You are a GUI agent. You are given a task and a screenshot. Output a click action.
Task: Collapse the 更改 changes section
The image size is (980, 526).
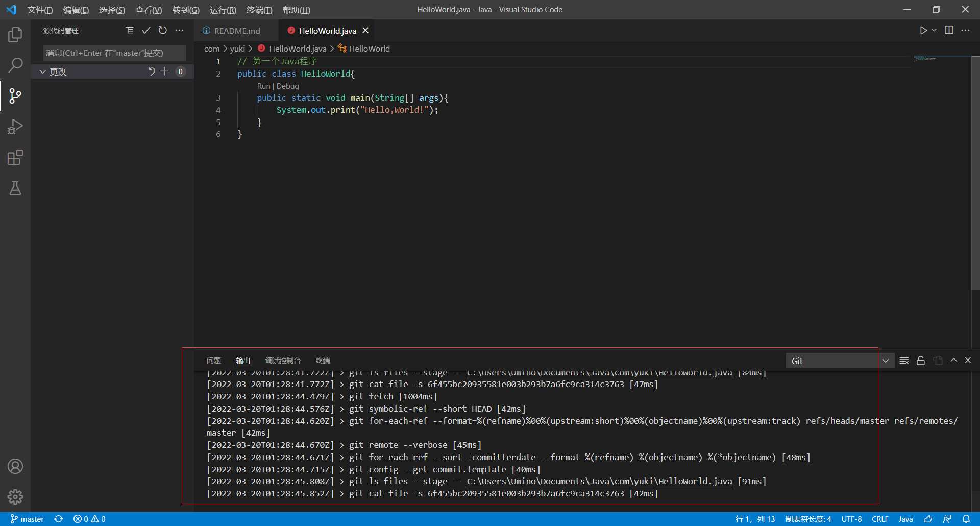43,71
